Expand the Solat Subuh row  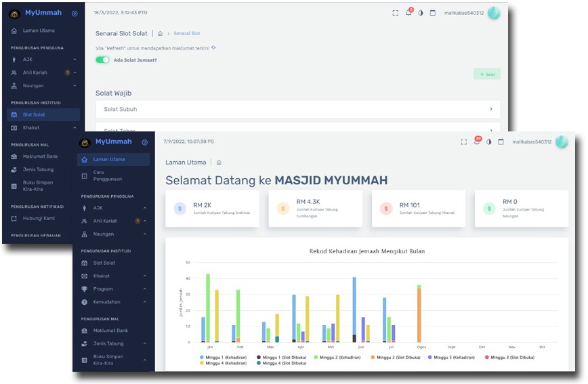298,109
